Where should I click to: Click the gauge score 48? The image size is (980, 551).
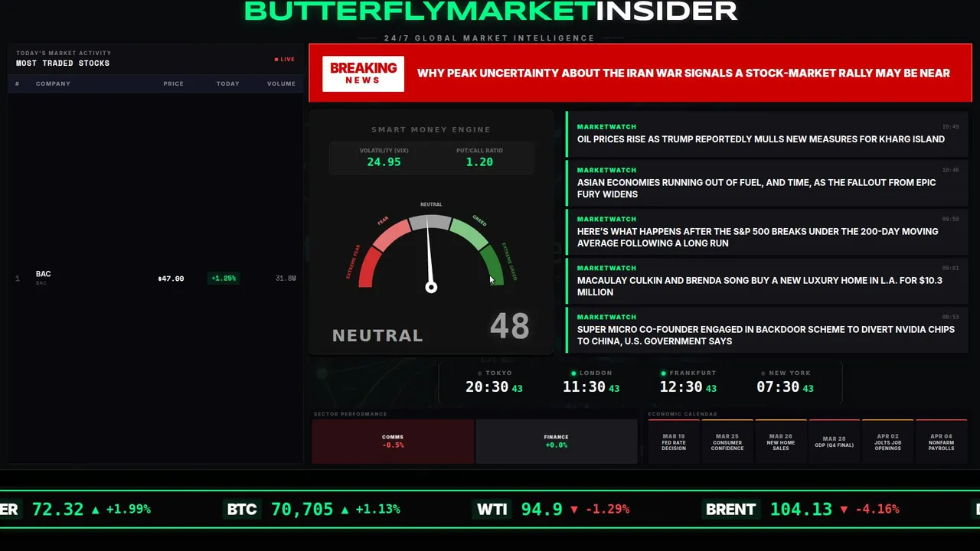509,327
